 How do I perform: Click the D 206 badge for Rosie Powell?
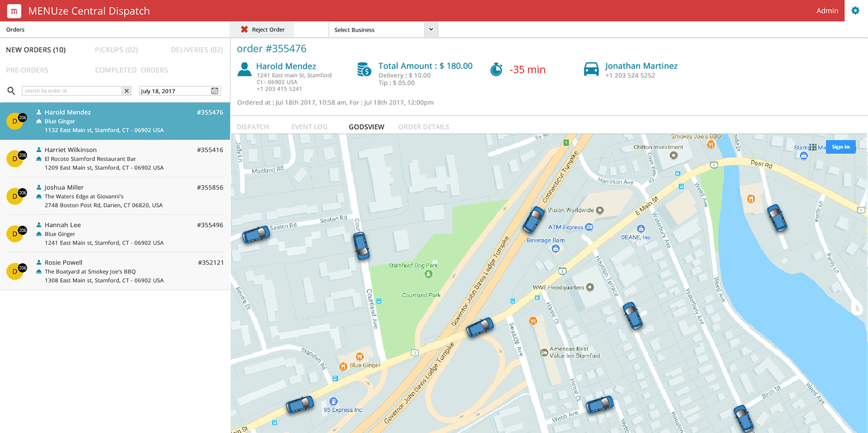16,270
